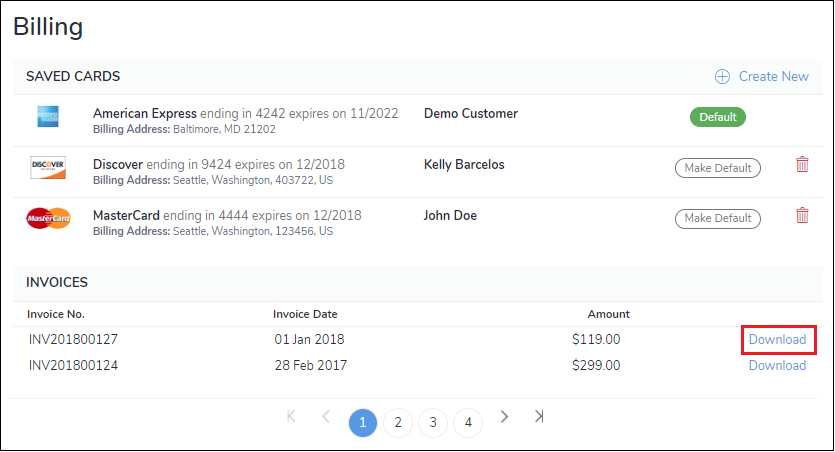Select invoices page 4
This screenshot has height=452, width=835.
tap(468, 423)
